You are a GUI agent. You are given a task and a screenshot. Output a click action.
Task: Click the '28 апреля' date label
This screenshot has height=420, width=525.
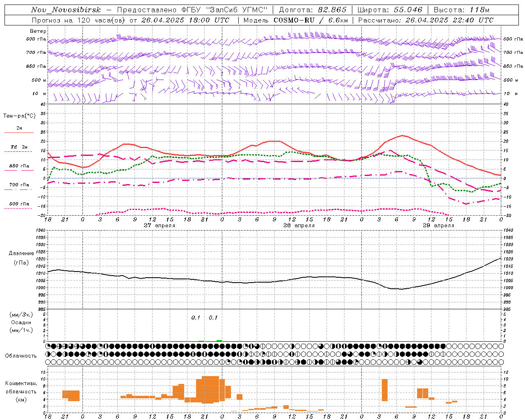coord(299,226)
